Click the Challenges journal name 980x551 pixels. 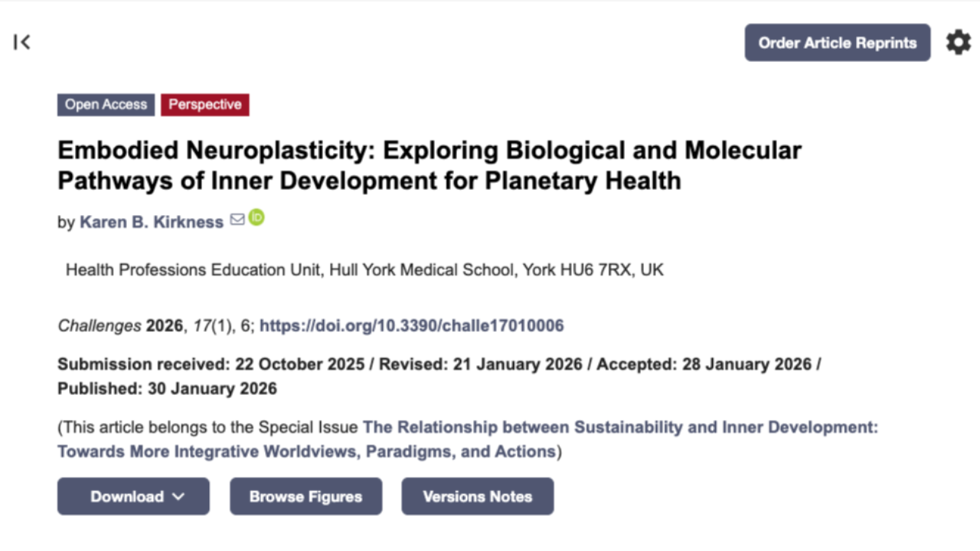99,325
